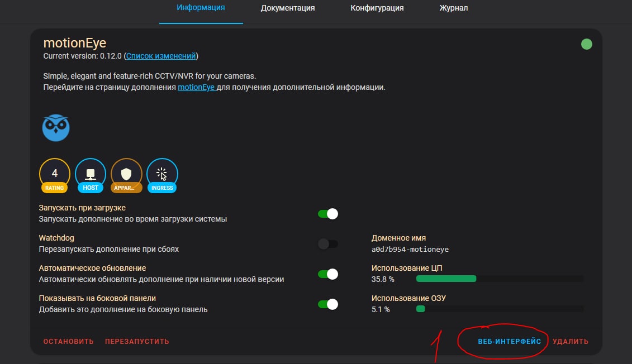Click the УДАЛИТЬ button

[x=571, y=342]
